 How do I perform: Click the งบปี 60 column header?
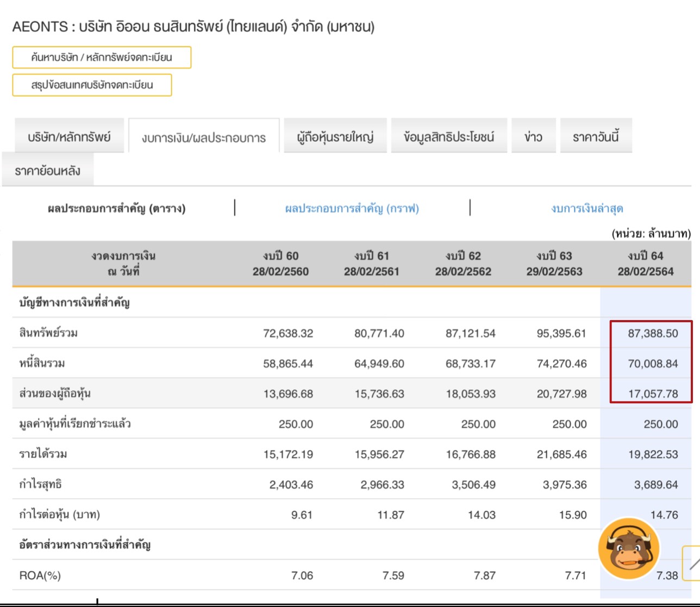[x=280, y=264]
